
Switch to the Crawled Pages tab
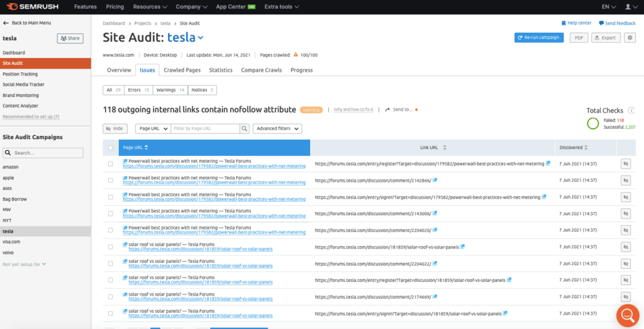182,70
